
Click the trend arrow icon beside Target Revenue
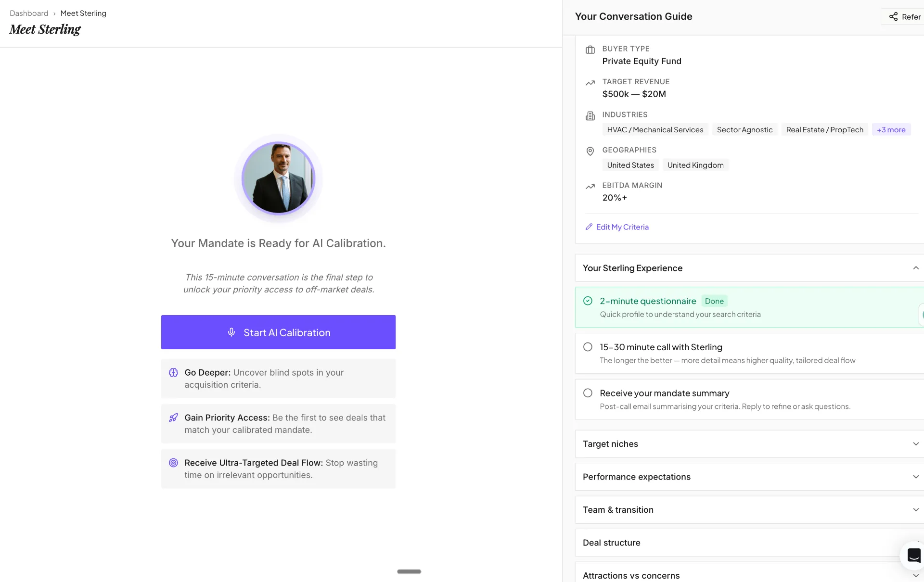(590, 83)
